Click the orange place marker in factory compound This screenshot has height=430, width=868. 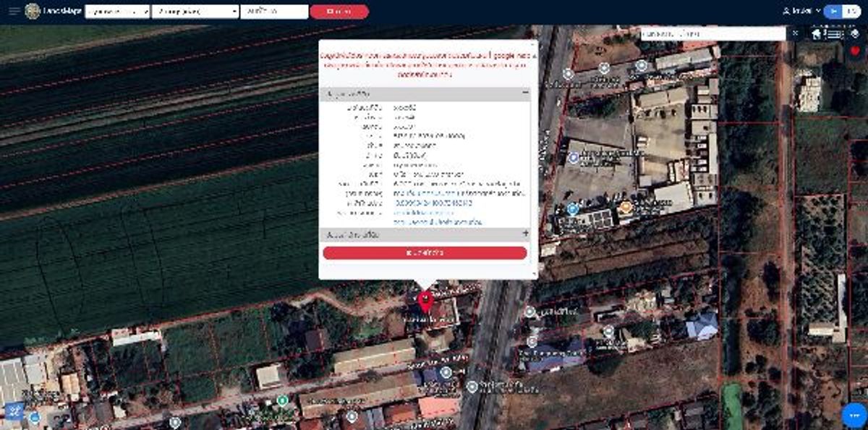tap(626, 208)
